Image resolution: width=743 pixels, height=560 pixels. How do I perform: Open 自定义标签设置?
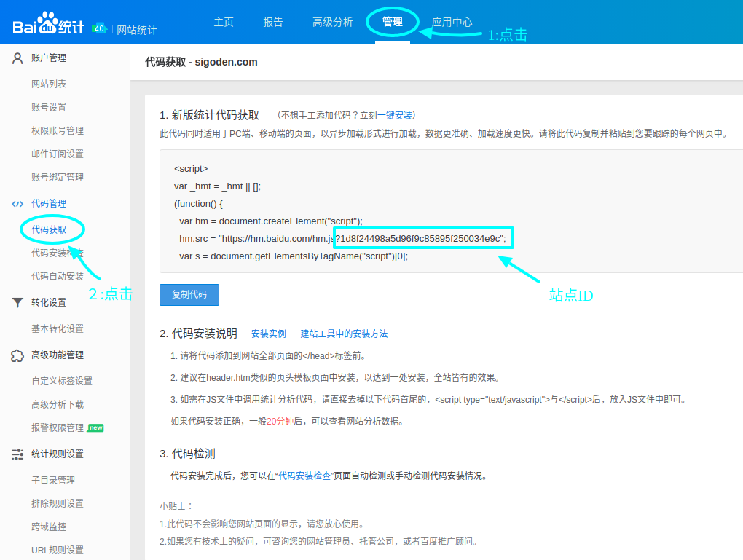(62, 381)
